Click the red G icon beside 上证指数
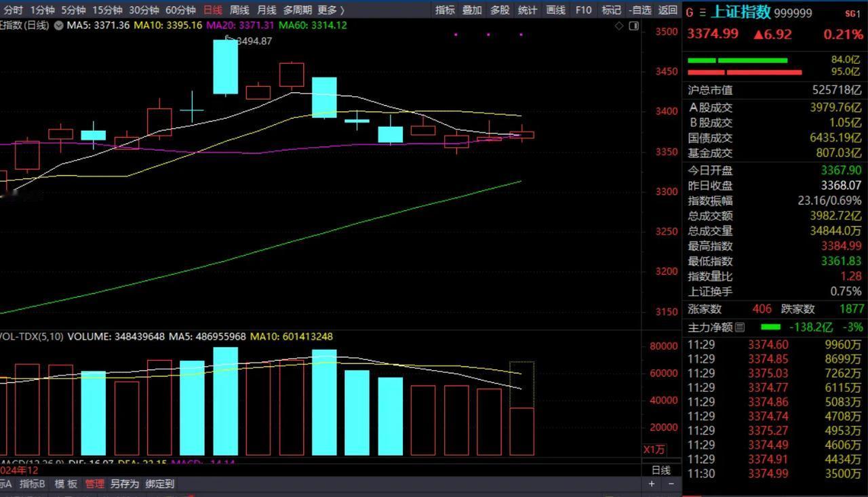 point(690,13)
